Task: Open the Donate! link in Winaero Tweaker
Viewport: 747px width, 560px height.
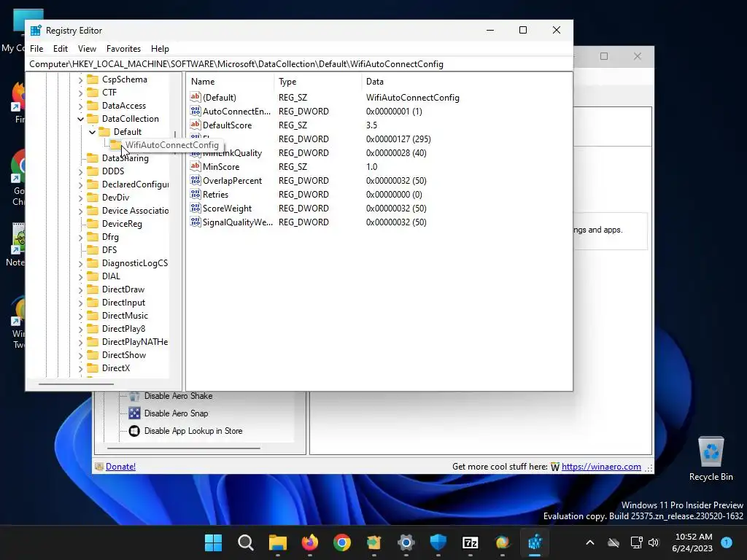Action: (x=120, y=467)
